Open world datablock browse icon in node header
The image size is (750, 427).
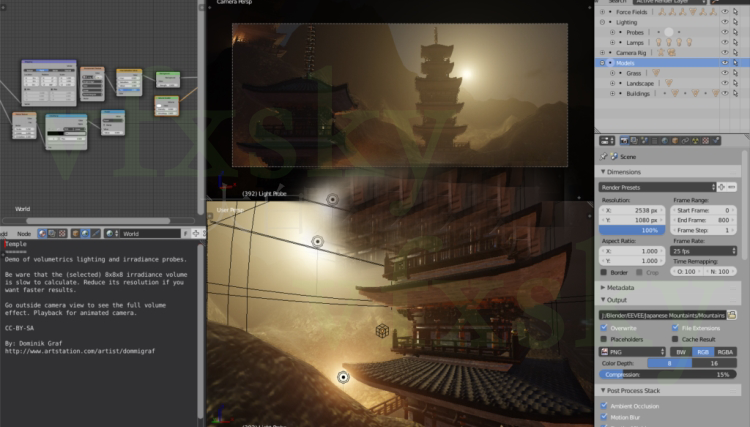[112, 233]
